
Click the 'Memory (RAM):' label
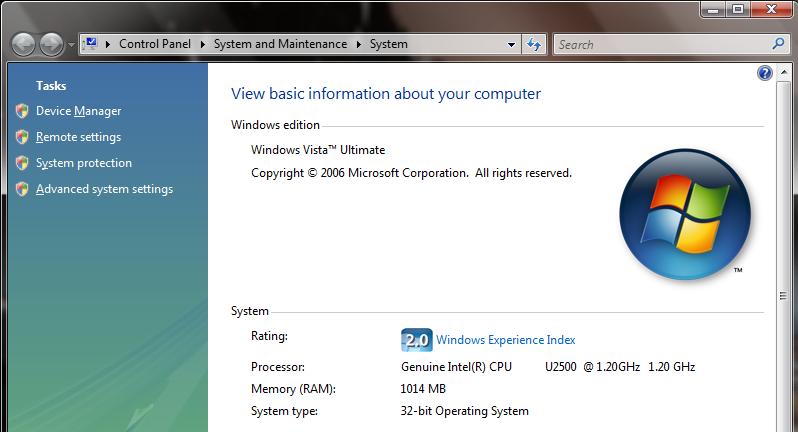point(293,389)
